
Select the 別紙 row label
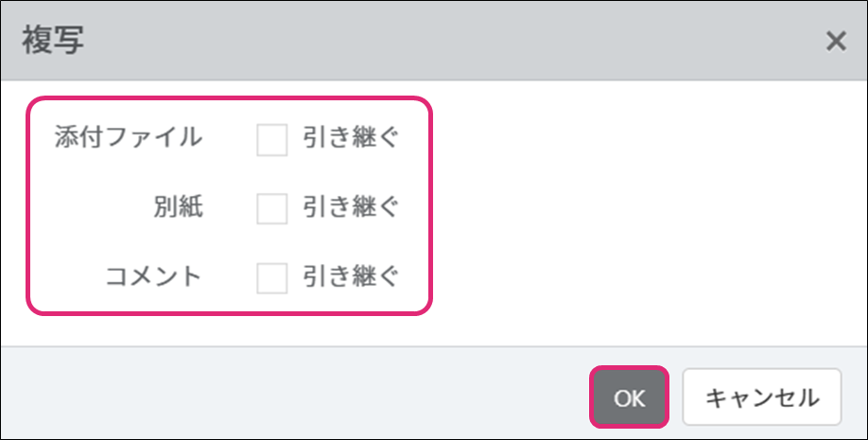pos(178,208)
